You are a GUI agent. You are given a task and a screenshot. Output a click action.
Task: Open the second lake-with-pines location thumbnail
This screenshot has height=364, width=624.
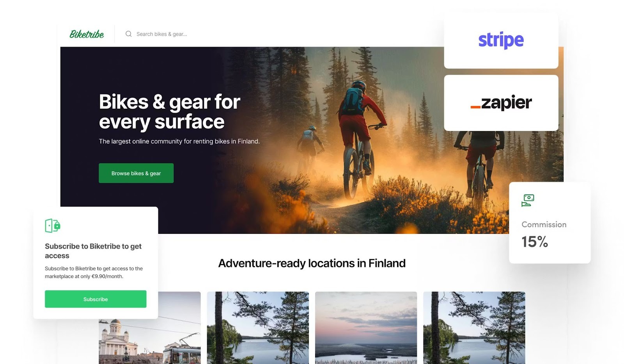pos(258,328)
